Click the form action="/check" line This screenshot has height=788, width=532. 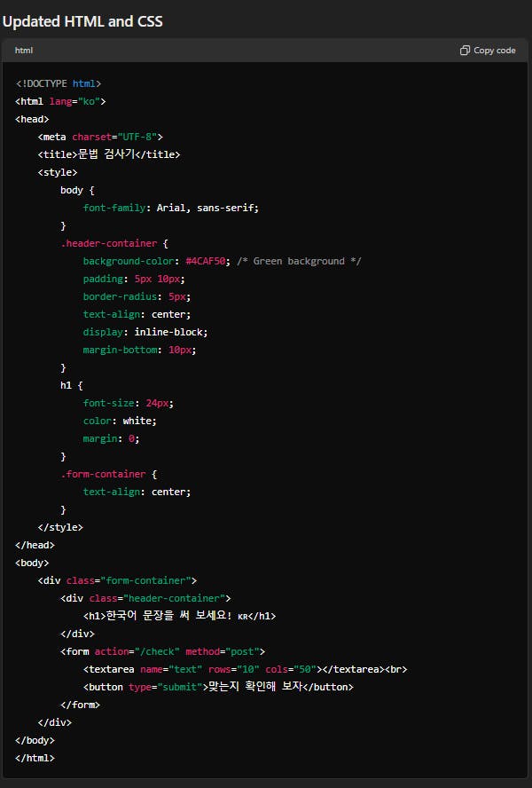click(x=162, y=651)
